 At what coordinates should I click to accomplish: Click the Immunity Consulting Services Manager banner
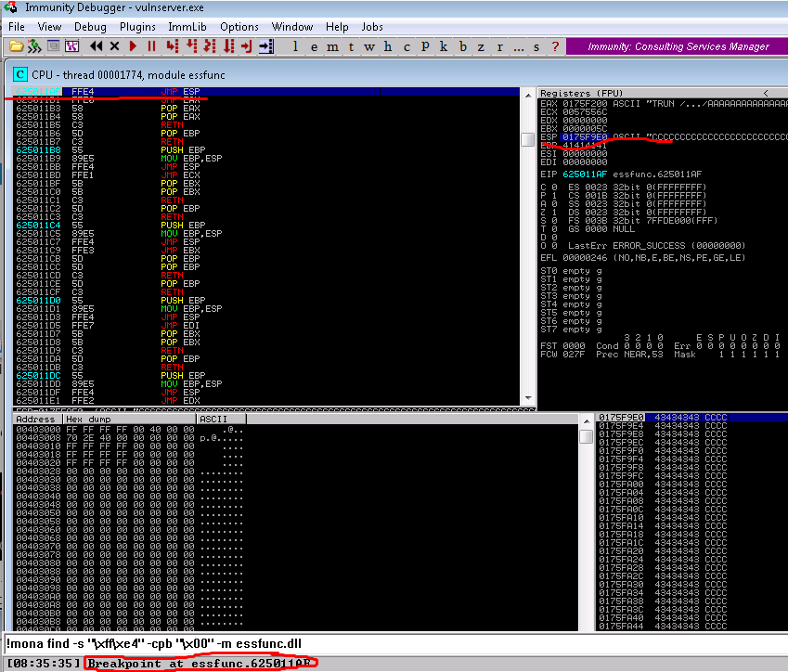click(677, 46)
